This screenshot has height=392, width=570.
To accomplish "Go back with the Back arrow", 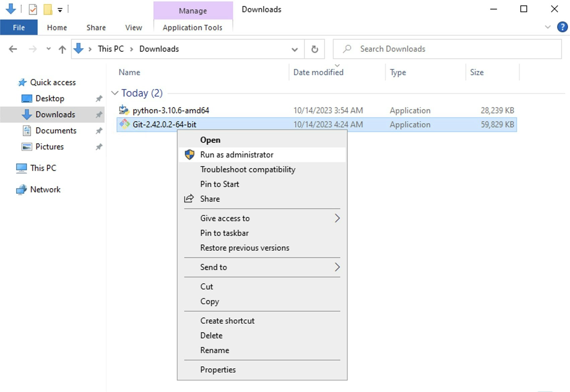I will click(13, 49).
